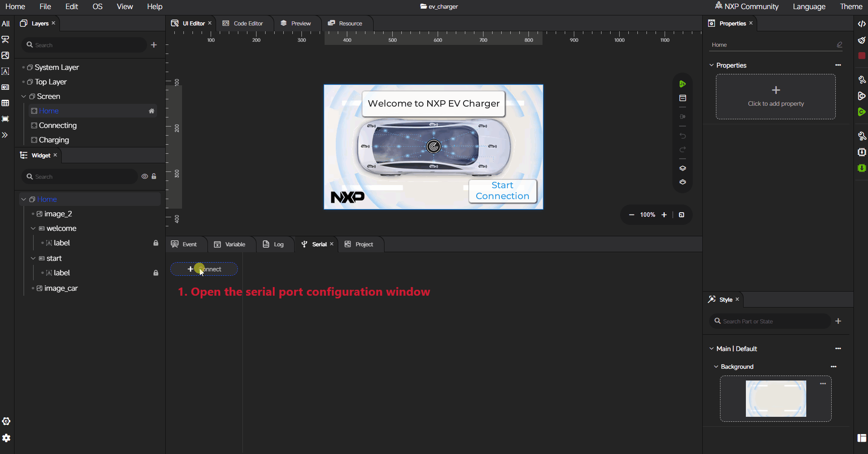Screen dimensions: 868x454
Task: Open NXP Community link
Action: coord(747,7)
